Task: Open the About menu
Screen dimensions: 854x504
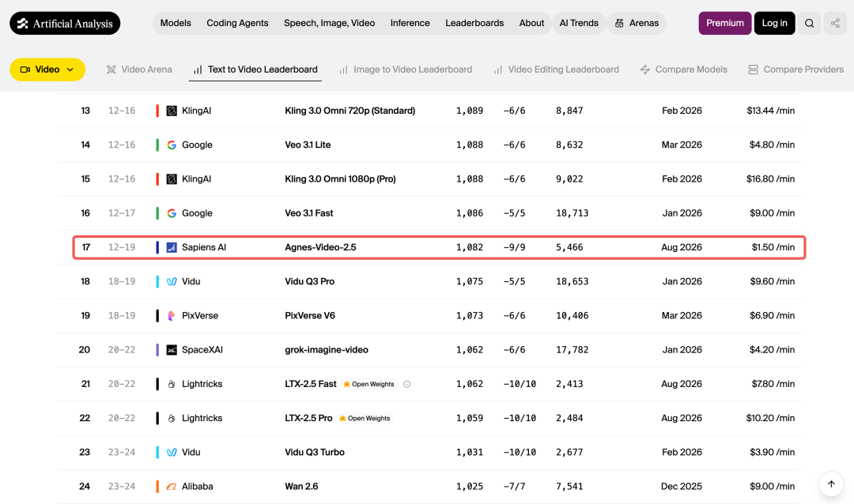Action: [531, 23]
